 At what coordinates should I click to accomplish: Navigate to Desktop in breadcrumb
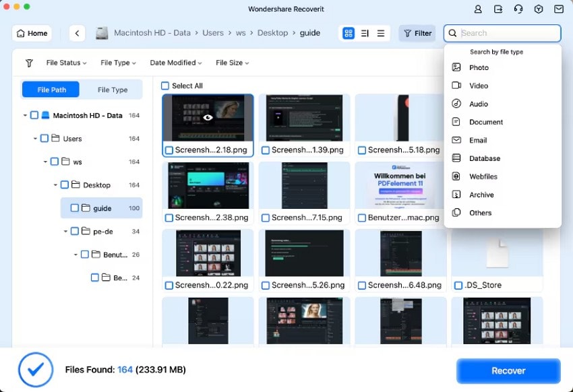[272, 33]
